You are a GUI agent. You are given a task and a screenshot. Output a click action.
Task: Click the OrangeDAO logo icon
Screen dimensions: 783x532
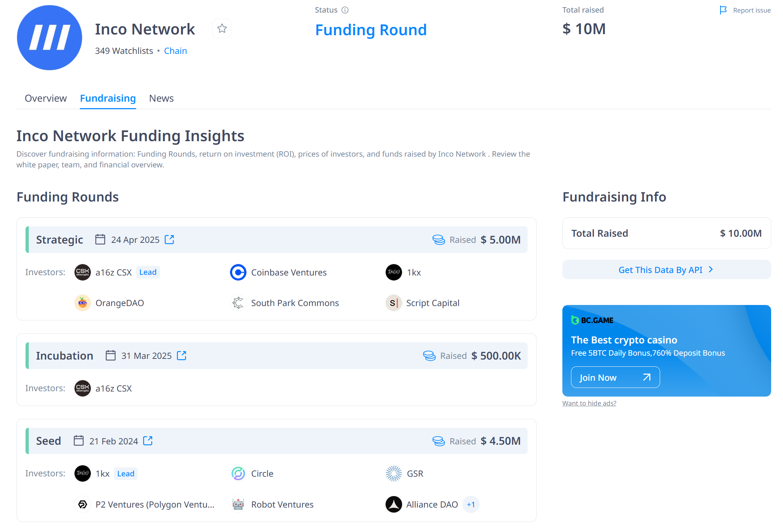pos(83,303)
